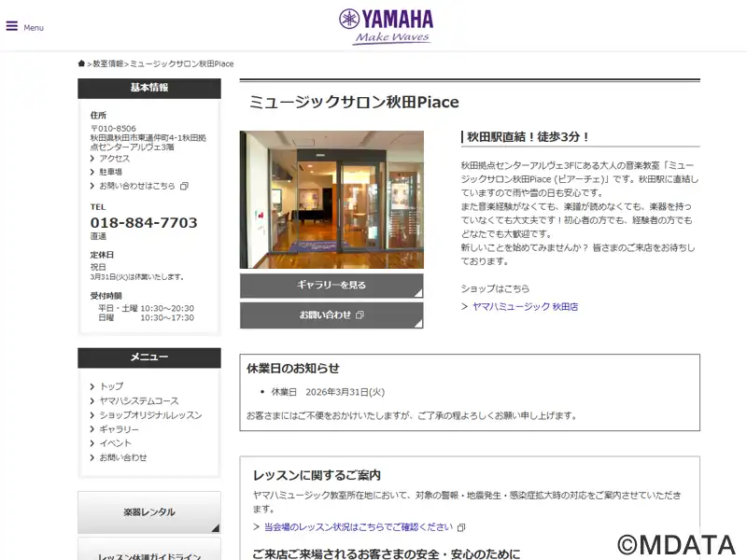
Task: Go to the home icon in breadcrumb
Action: [81, 63]
